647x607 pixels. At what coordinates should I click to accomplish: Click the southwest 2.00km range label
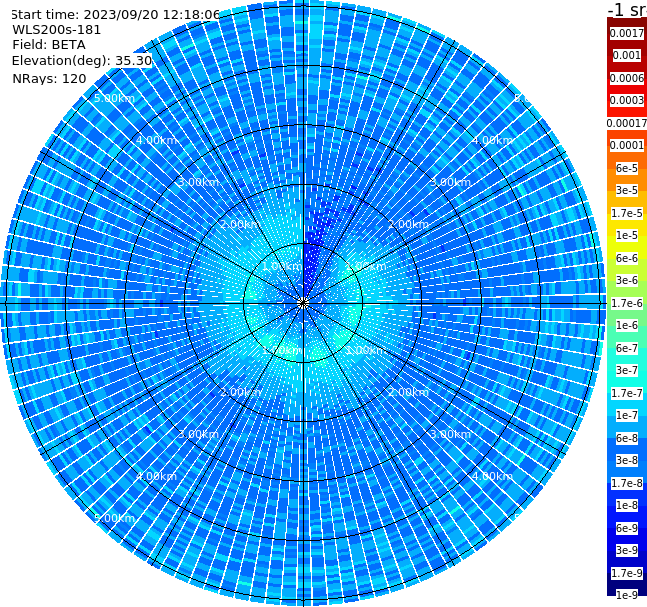pyautogui.click(x=241, y=392)
